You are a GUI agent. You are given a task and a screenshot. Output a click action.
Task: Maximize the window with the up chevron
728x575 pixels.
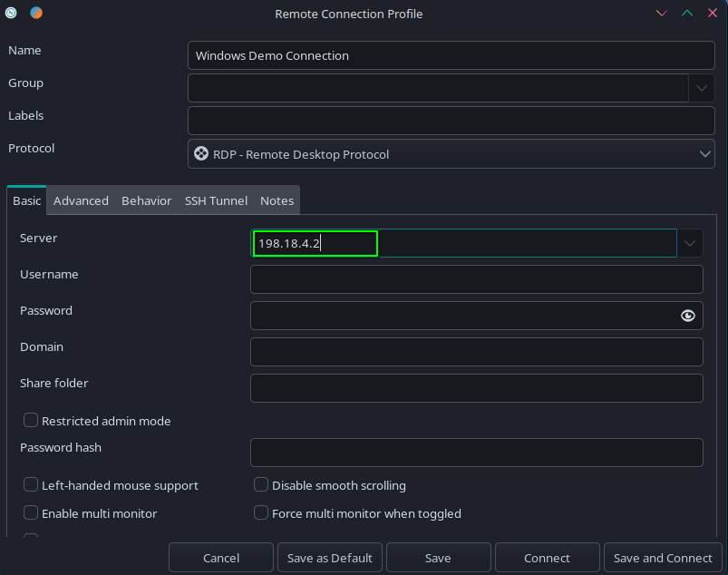pyautogui.click(x=687, y=14)
